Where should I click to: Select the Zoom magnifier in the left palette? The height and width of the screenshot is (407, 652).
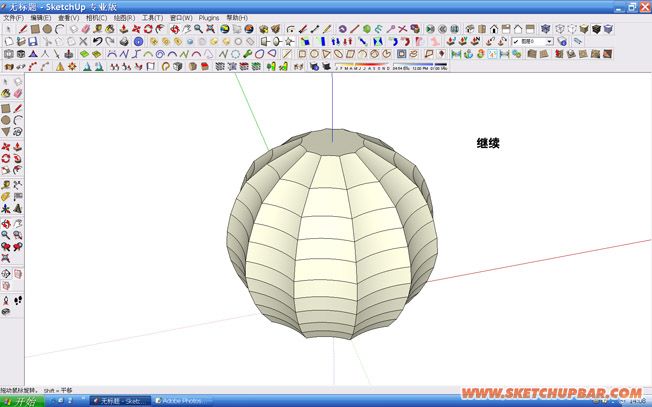pyautogui.click(x=6, y=235)
